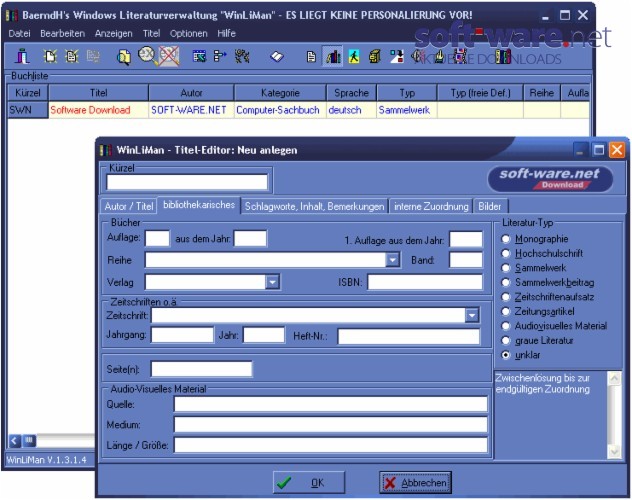Click the Abbrechen button
632x500 pixels.
(415, 482)
